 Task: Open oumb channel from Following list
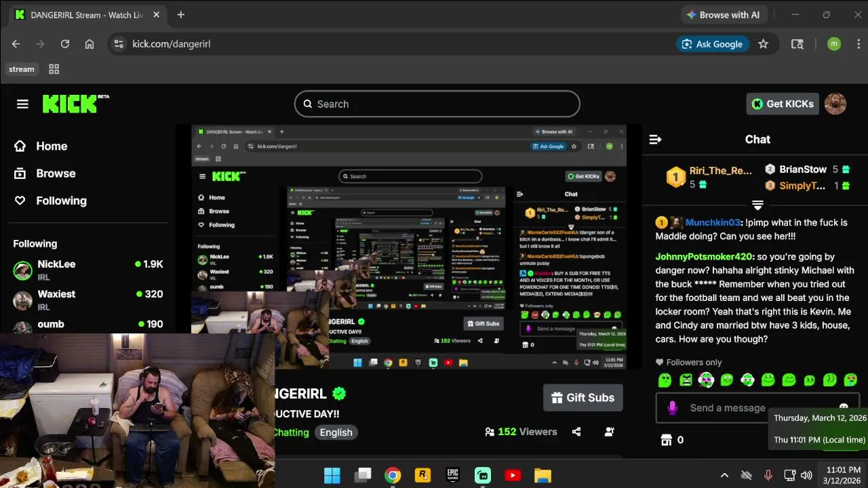click(88, 325)
